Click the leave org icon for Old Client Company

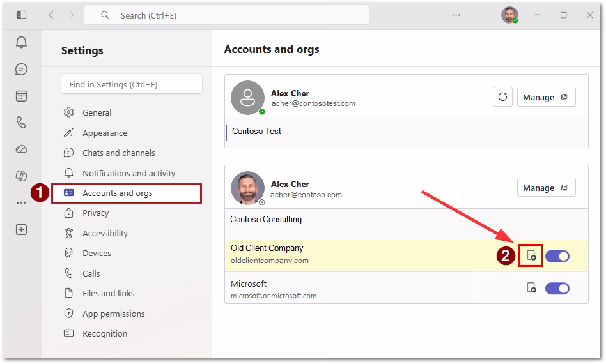click(531, 255)
